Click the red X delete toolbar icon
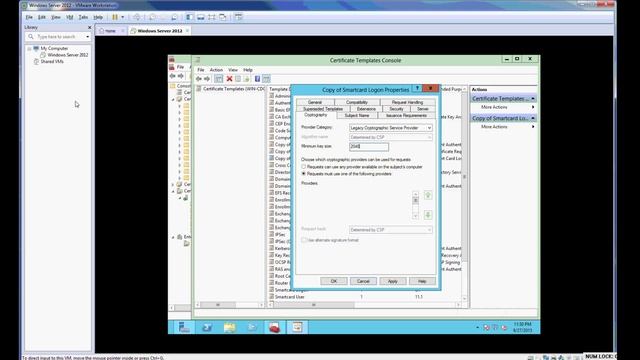The height and width of the screenshot is (360, 640). tap(229, 79)
